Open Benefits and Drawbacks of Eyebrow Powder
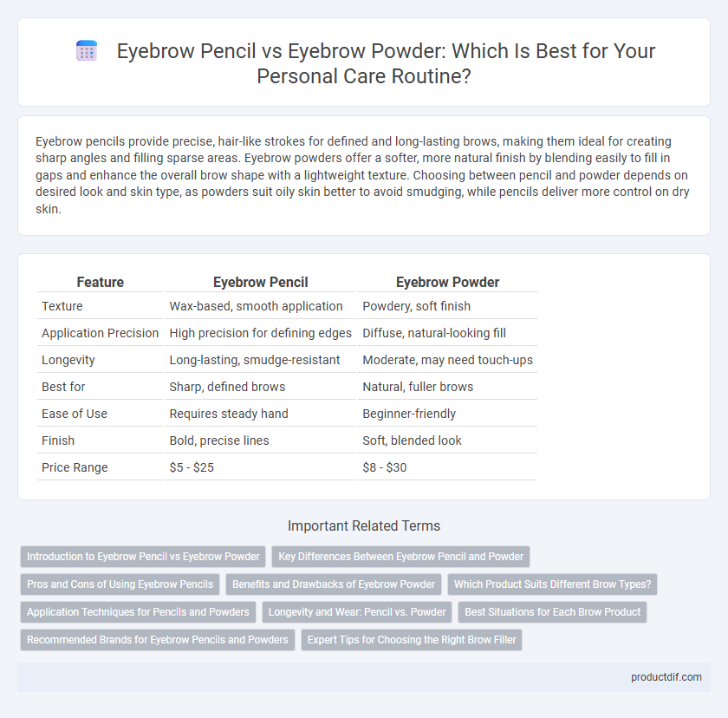This screenshot has height=718, width=728. pos(334,584)
